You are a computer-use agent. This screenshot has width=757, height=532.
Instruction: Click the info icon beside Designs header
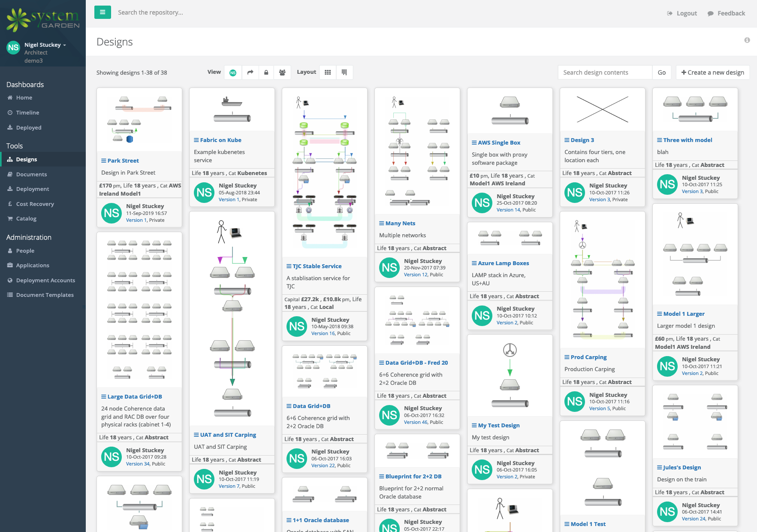click(747, 40)
